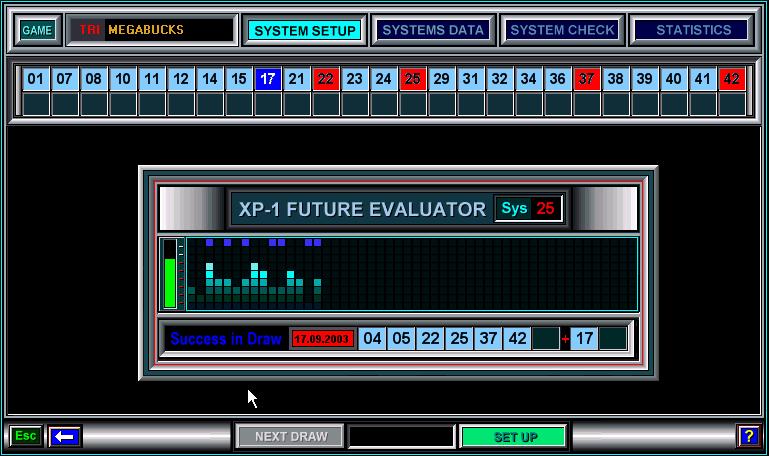Select number 34 in the number row

528,78
